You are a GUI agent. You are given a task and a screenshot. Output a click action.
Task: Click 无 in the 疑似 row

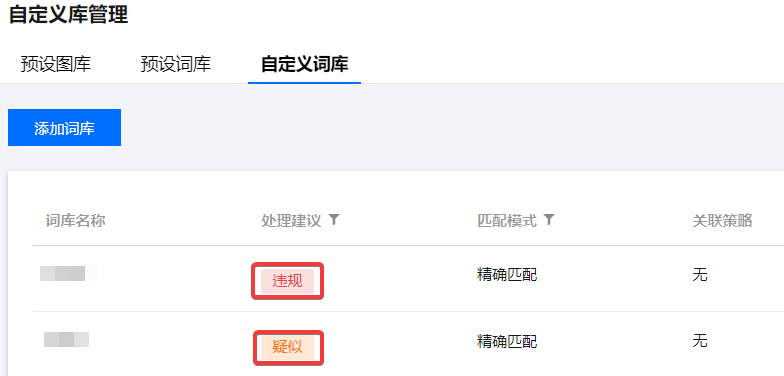pyautogui.click(x=700, y=342)
